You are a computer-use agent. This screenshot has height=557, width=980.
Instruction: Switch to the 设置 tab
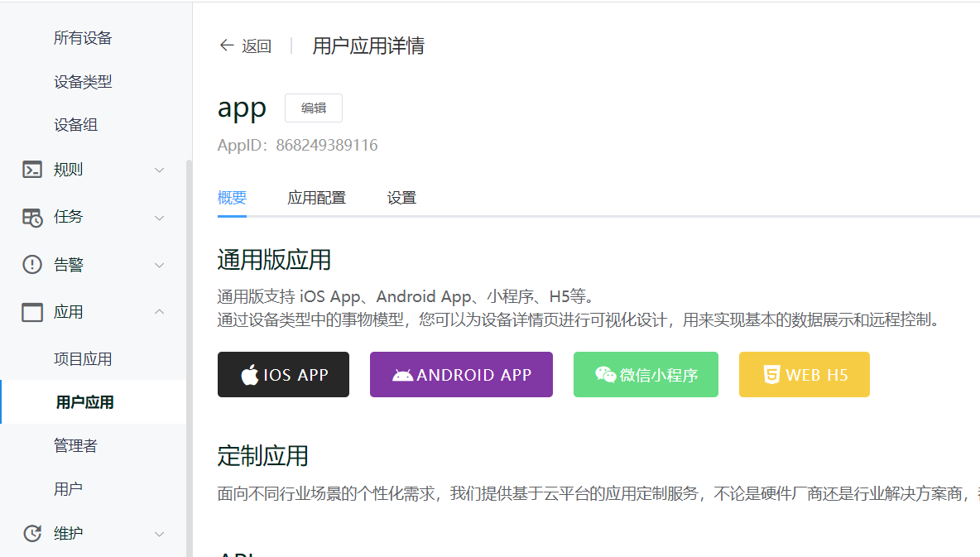point(401,198)
